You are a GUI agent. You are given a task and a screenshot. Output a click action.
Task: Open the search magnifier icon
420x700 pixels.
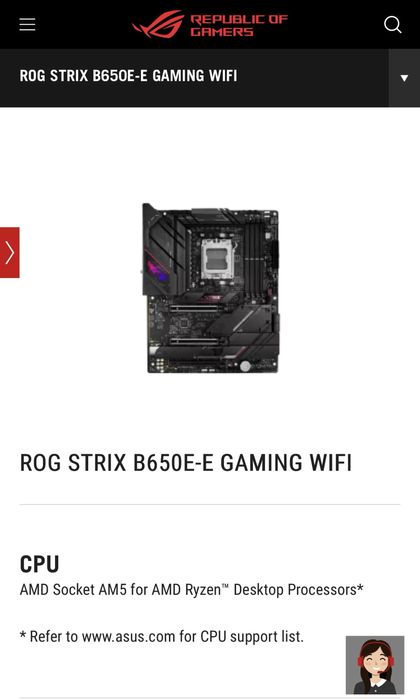point(393,25)
